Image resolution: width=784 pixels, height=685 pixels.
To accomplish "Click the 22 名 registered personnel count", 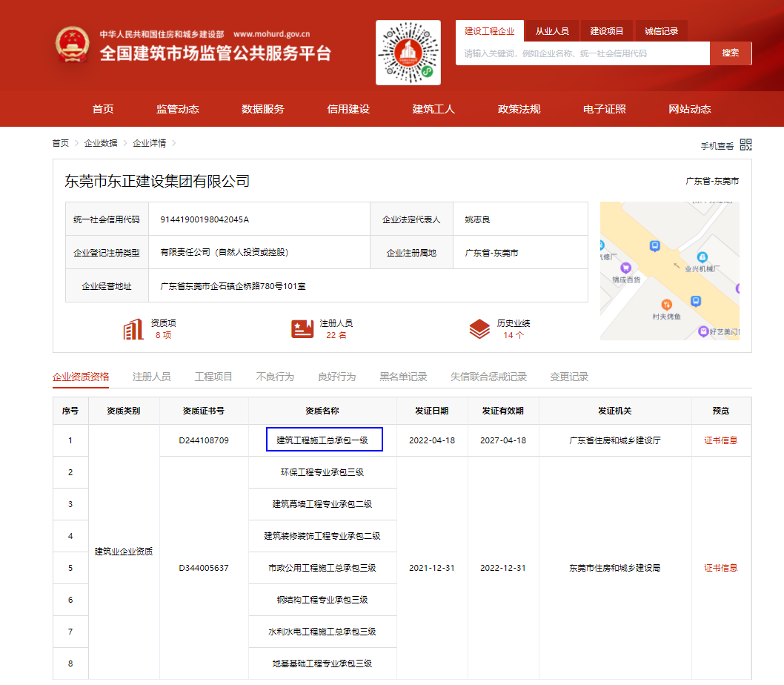I will [x=336, y=335].
